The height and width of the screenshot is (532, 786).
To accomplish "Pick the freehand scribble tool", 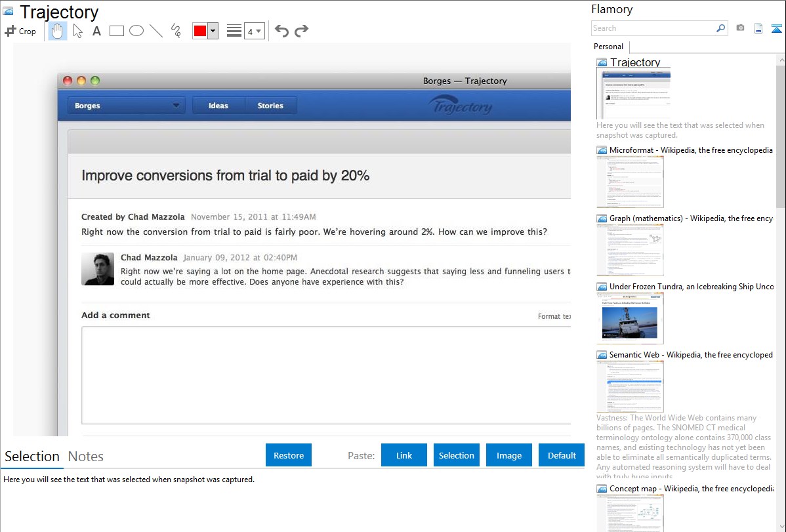I will pyautogui.click(x=176, y=31).
